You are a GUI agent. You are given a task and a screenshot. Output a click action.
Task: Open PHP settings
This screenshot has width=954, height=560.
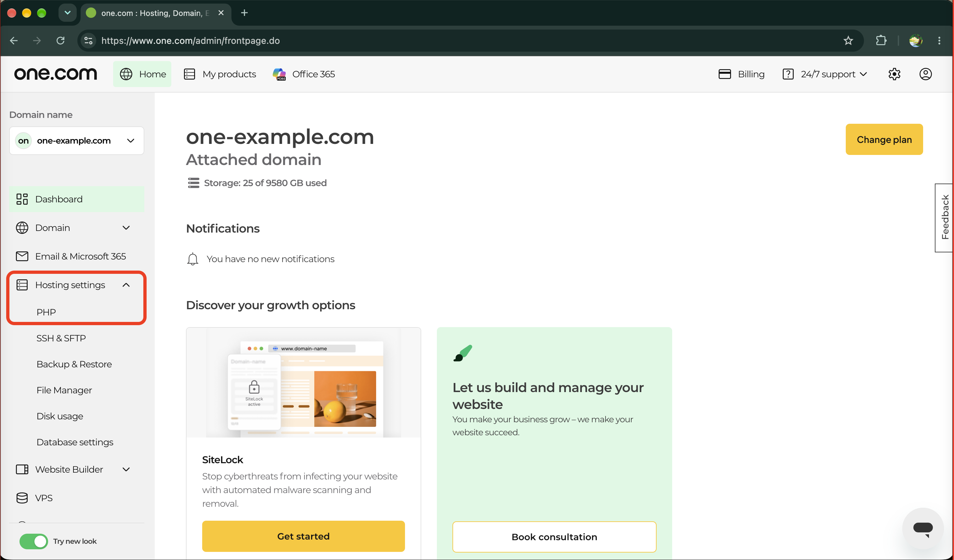pos(46,312)
